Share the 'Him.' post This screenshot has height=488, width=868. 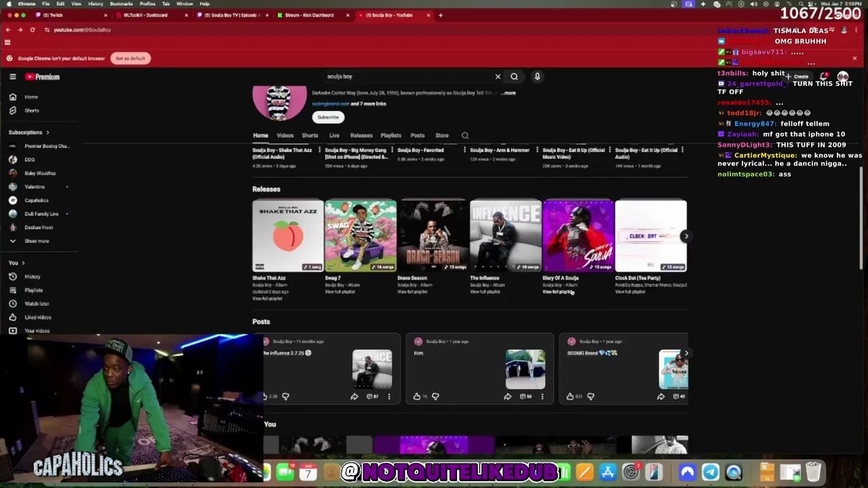tap(507, 396)
